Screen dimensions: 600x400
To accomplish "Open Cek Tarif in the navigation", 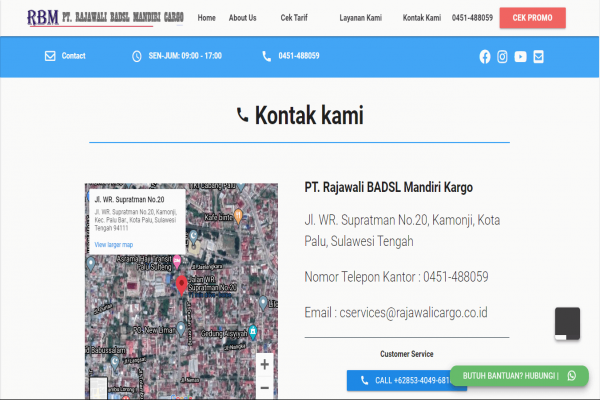I will 294,18.
